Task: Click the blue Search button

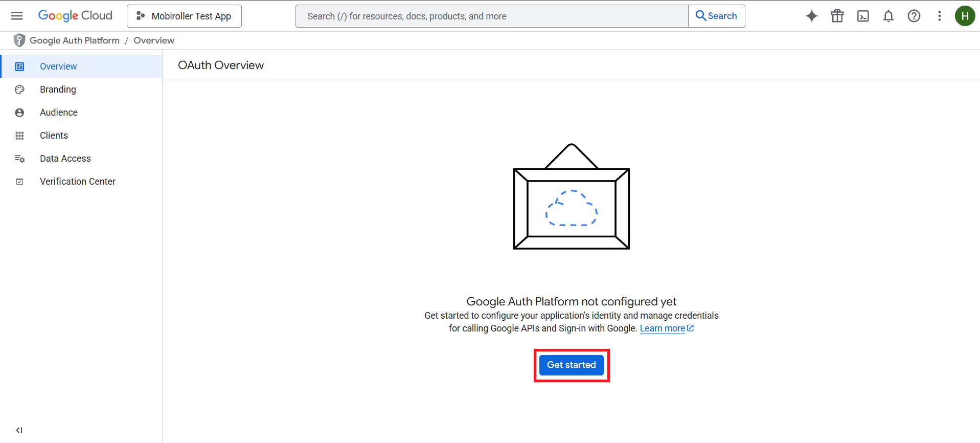Action: [716, 16]
